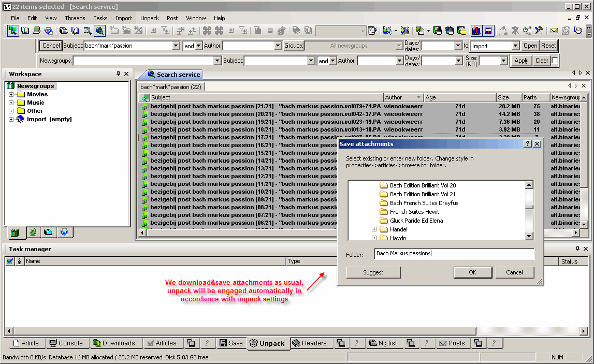594x364 pixels.
Task: Click the newsgroups workspace toolbar icon
Action: point(13,31)
